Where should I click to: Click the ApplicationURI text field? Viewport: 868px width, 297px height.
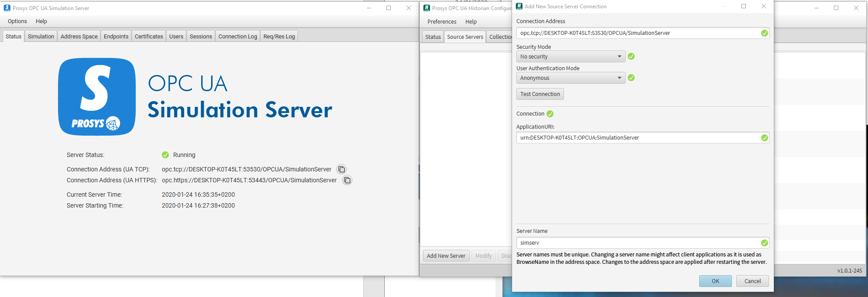click(x=642, y=138)
